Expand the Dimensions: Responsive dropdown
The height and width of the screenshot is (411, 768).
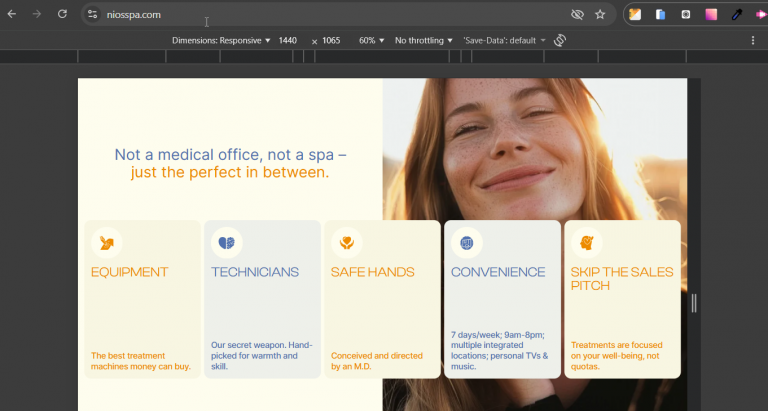[221, 40]
